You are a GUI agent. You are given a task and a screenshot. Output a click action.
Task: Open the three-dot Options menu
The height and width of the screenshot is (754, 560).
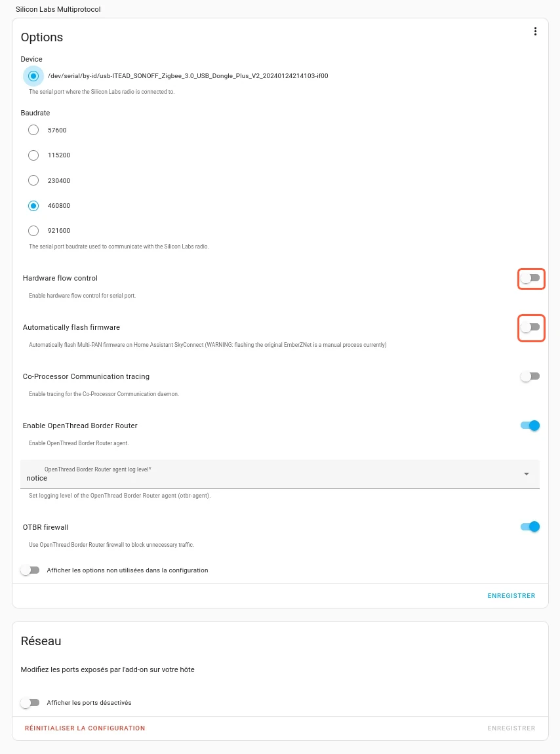point(535,31)
